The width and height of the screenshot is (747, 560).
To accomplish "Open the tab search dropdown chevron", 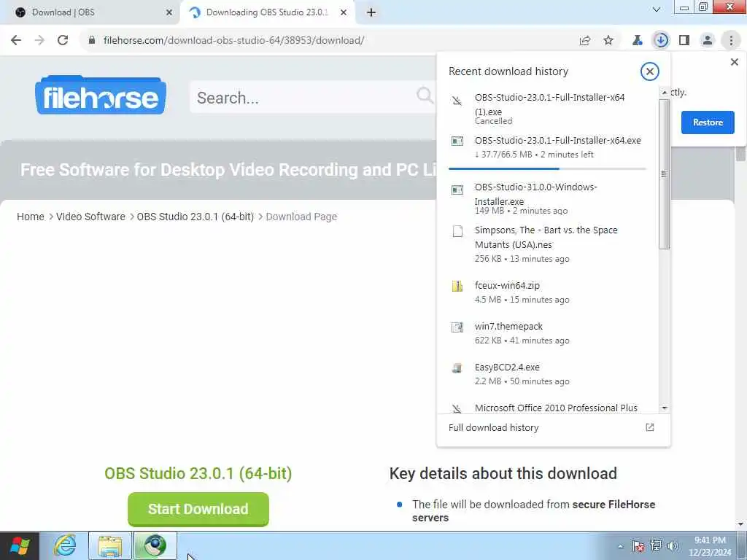I will coord(656,9).
